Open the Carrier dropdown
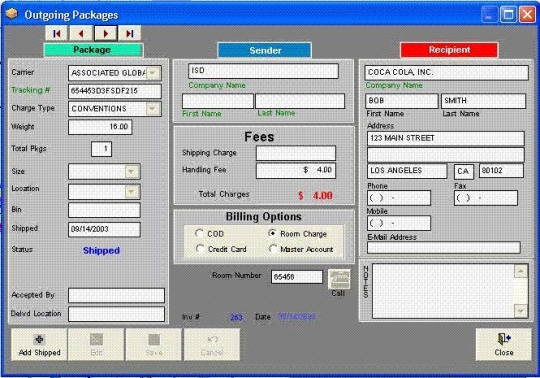The height and width of the screenshot is (378, 540). click(153, 73)
